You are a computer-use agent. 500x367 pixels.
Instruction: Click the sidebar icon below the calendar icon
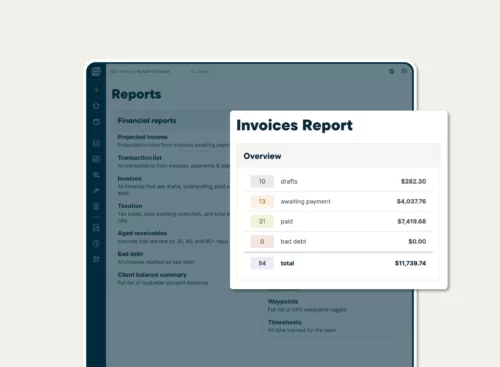[96, 143]
